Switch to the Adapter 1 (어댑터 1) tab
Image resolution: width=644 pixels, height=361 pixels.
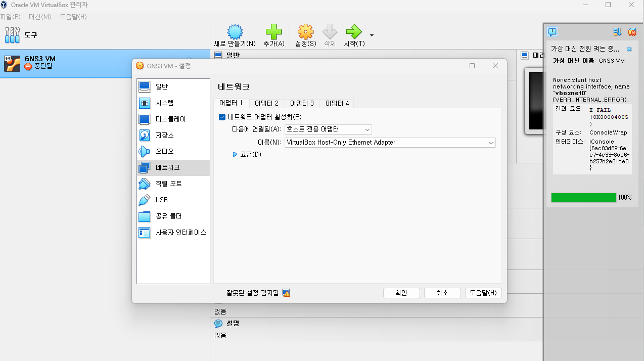point(231,103)
